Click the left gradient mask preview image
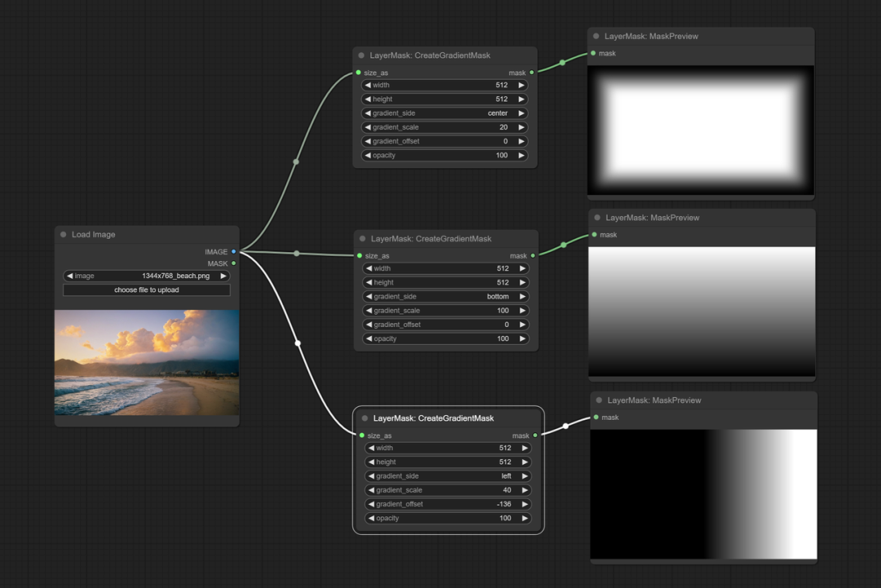 [x=703, y=494]
